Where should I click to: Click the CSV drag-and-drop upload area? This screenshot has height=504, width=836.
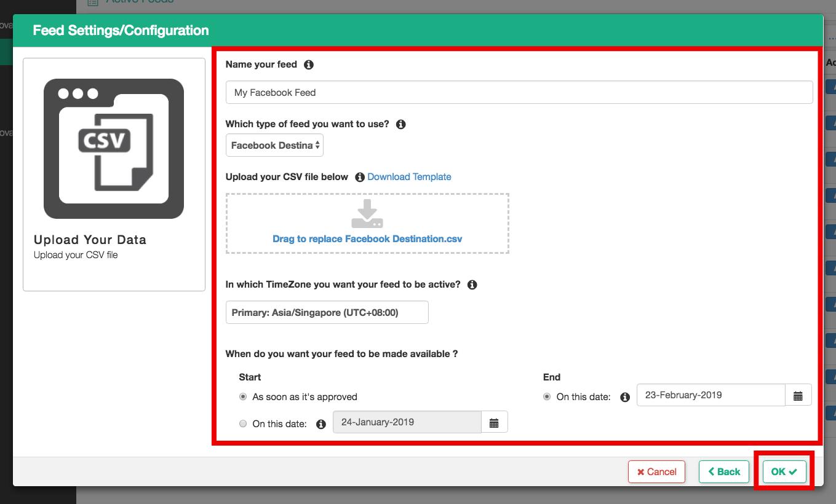(x=367, y=224)
